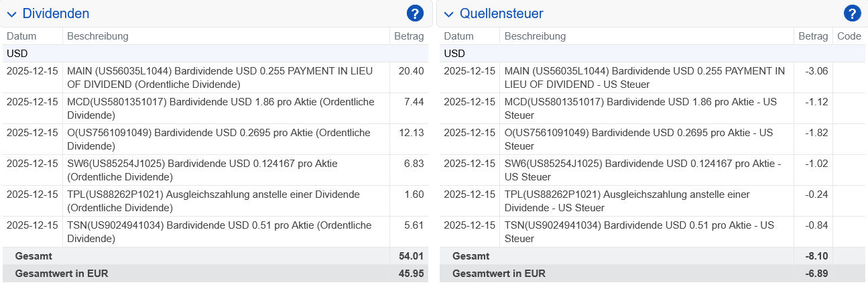
Task: Click the USD currency row in Quellensteuer
Action: [454, 54]
